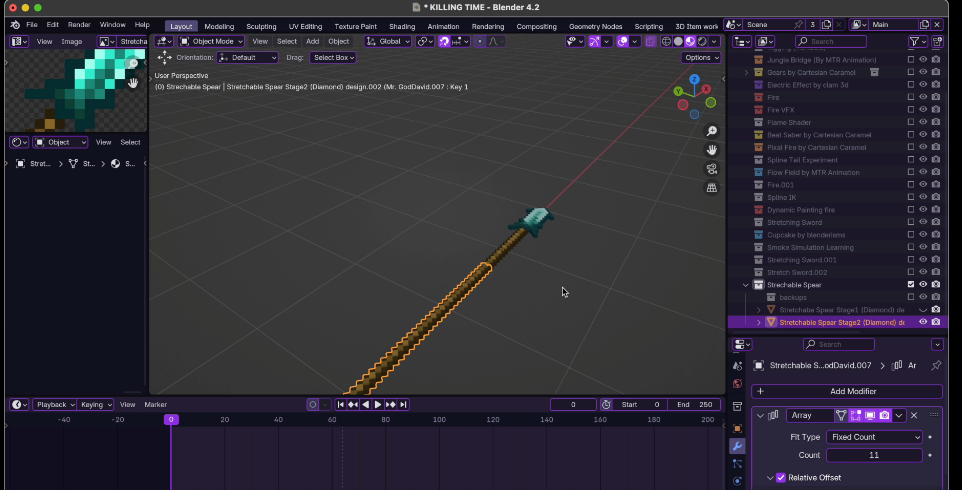This screenshot has height=490, width=962.
Task: Uncheck Strechable Spear collection exclude checkbox
Action: tap(910, 285)
